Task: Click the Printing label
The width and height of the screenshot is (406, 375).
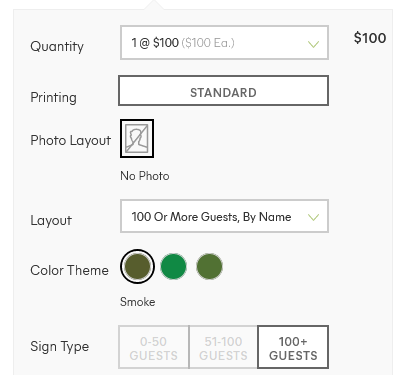Action: click(53, 98)
